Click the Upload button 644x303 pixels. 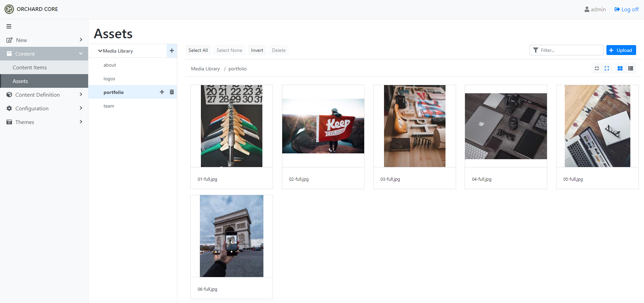tap(621, 50)
